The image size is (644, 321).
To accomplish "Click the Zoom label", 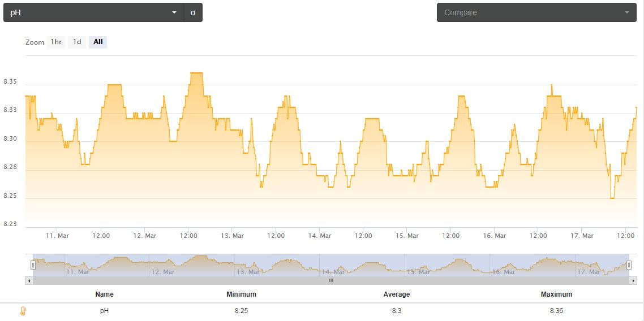I will pos(35,42).
